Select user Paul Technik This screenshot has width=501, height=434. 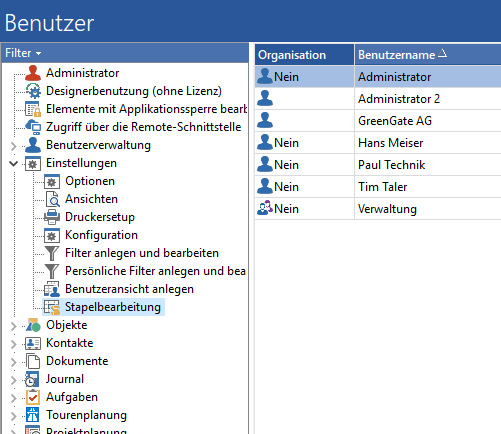pos(391,165)
